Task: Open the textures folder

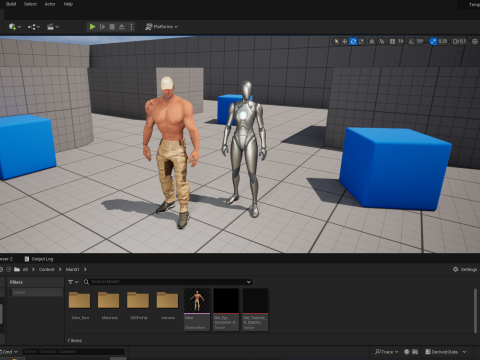Action: click(167, 305)
